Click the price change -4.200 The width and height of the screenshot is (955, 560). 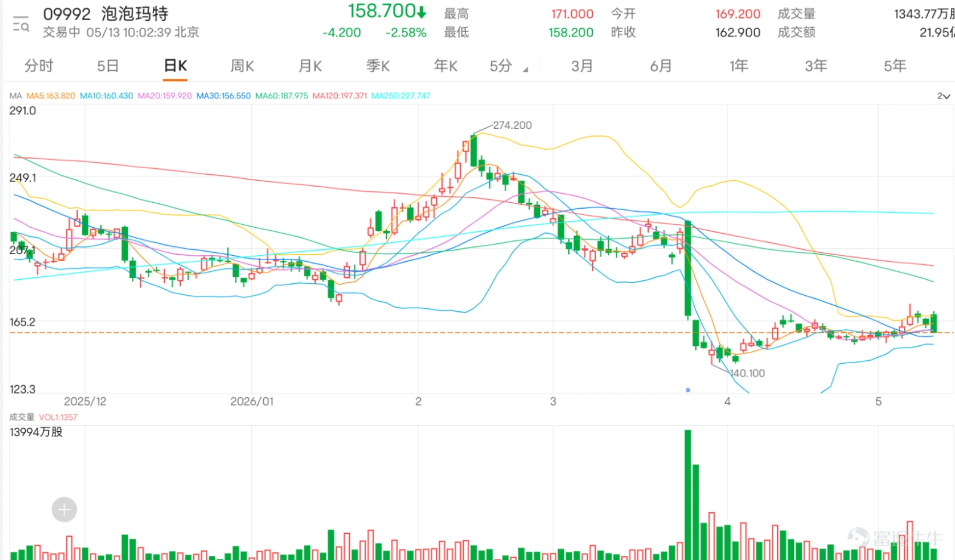(x=341, y=33)
